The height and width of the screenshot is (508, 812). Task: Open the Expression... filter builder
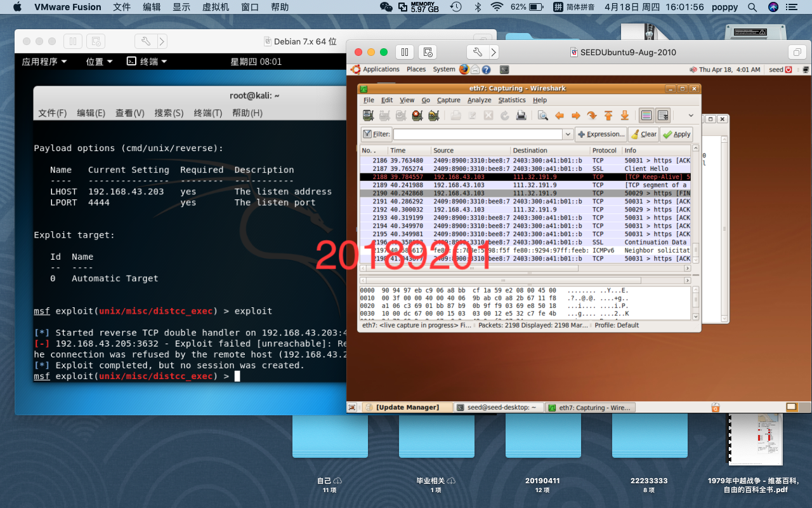601,134
